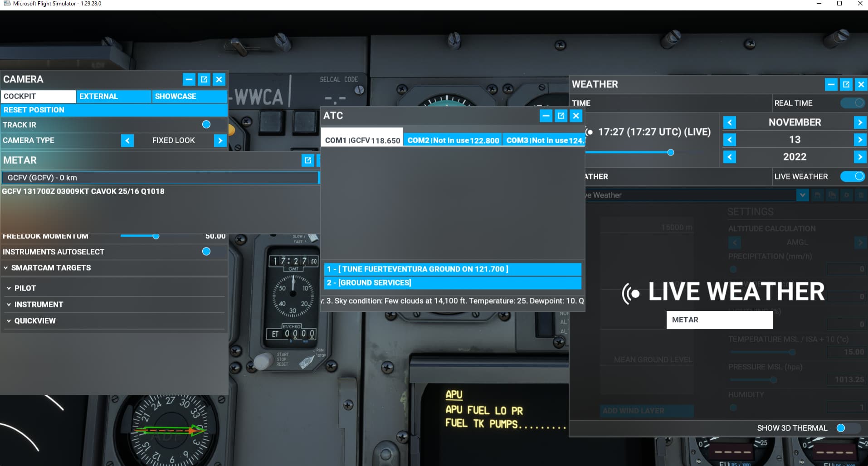Close the ATC panel

[576, 116]
